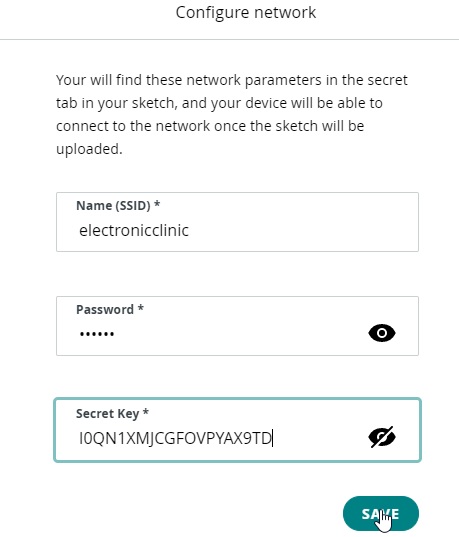Click inside the Secret Key field

point(237,430)
